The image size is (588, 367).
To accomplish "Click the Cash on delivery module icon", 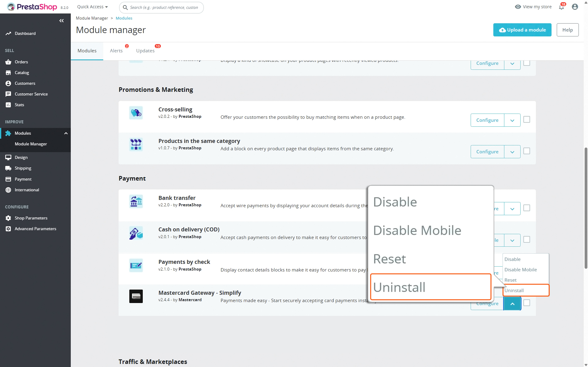I will coord(136,233).
